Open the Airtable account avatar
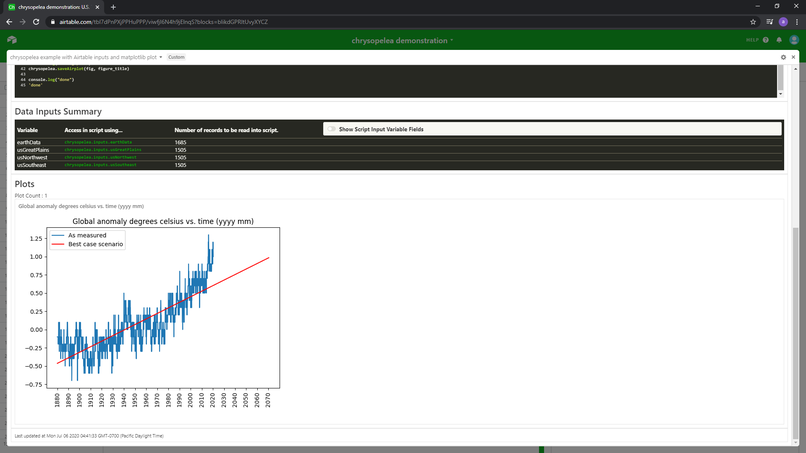 coord(794,40)
